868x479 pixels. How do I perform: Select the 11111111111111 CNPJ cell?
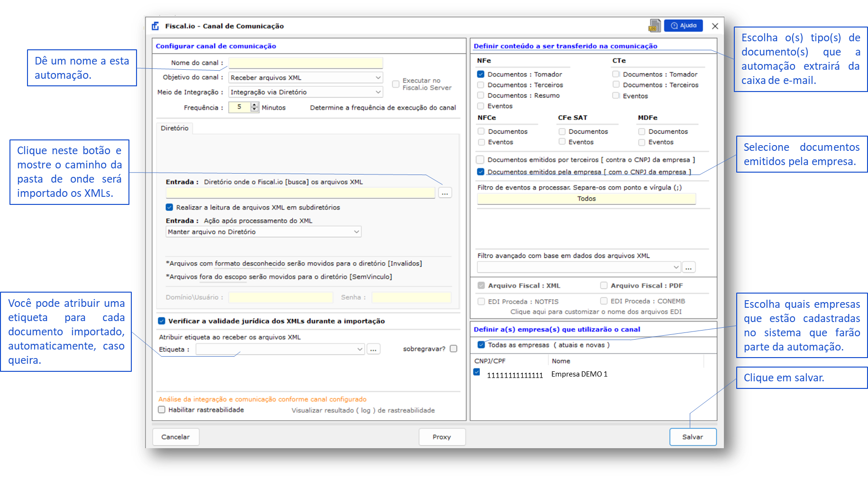pos(515,375)
